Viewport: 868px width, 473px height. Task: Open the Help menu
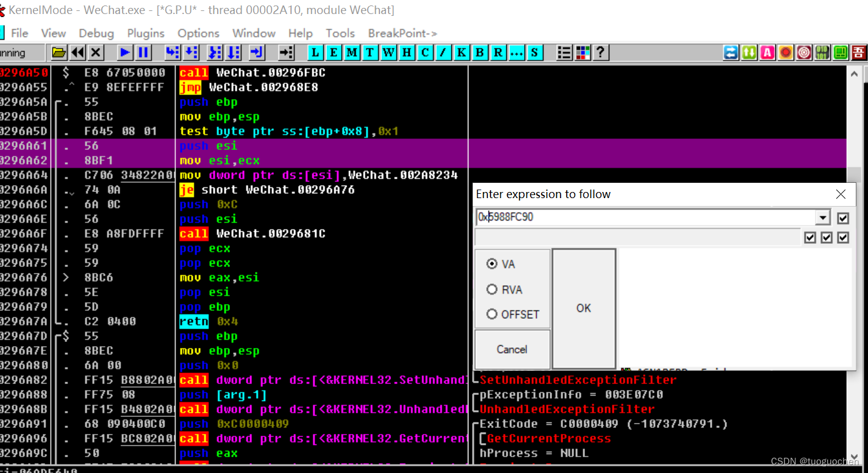[x=300, y=33]
